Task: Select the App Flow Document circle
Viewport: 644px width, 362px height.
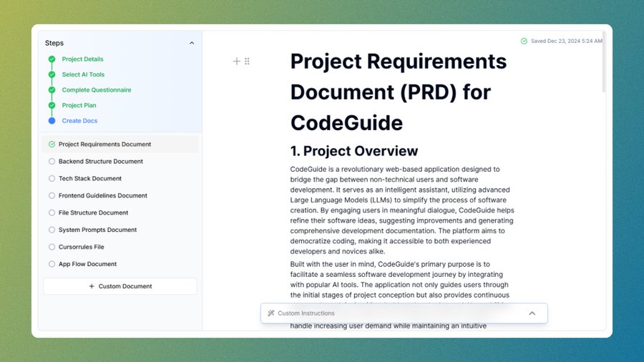Action: 52,264
